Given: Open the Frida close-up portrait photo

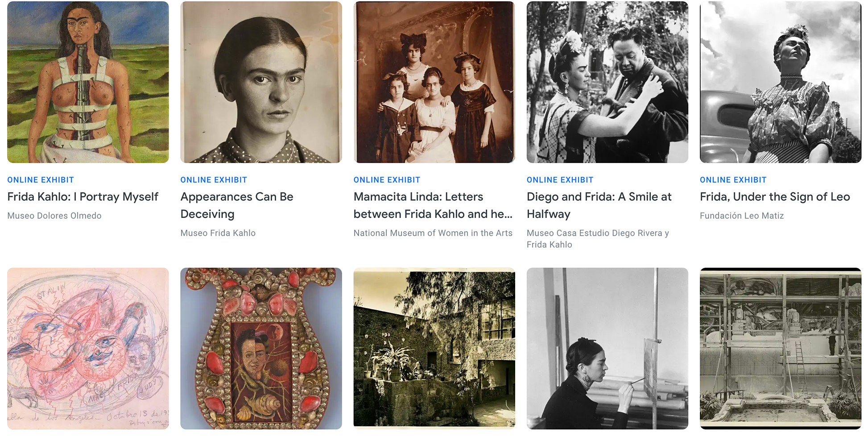Looking at the screenshot, I should [261, 82].
